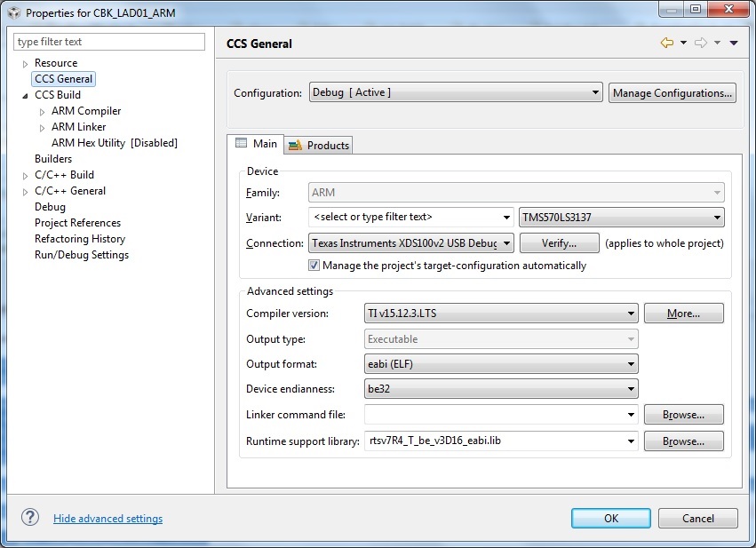756x548 pixels.
Task: Click the type filter text field
Action: (109, 42)
